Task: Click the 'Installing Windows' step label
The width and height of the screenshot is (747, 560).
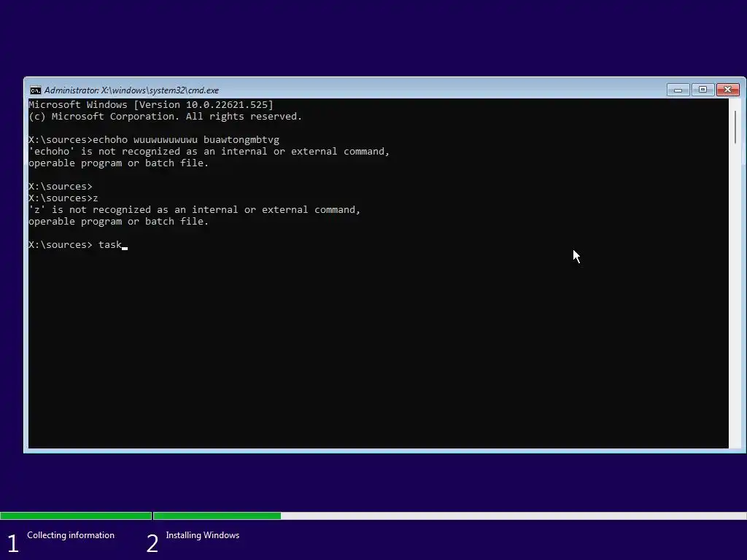Action: pos(203,535)
